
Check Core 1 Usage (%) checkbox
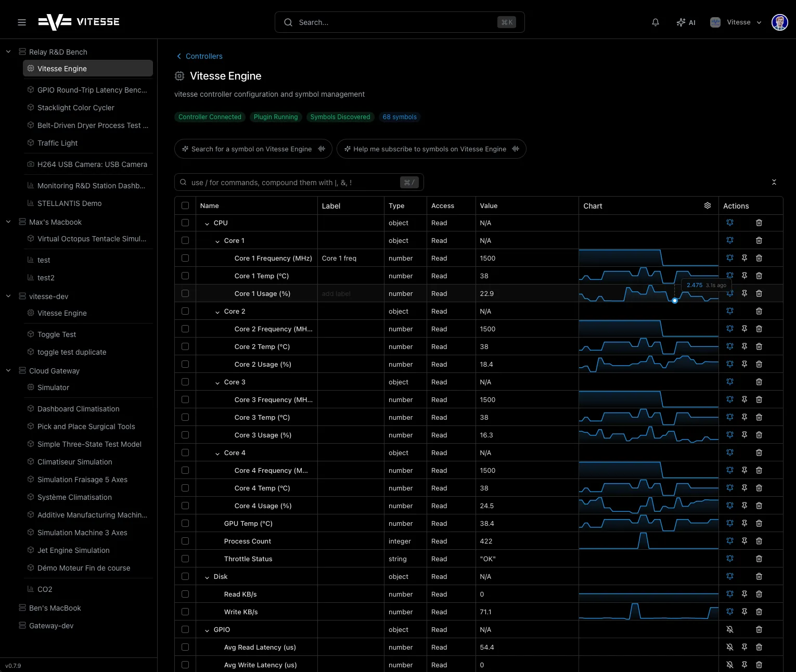[185, 293]
